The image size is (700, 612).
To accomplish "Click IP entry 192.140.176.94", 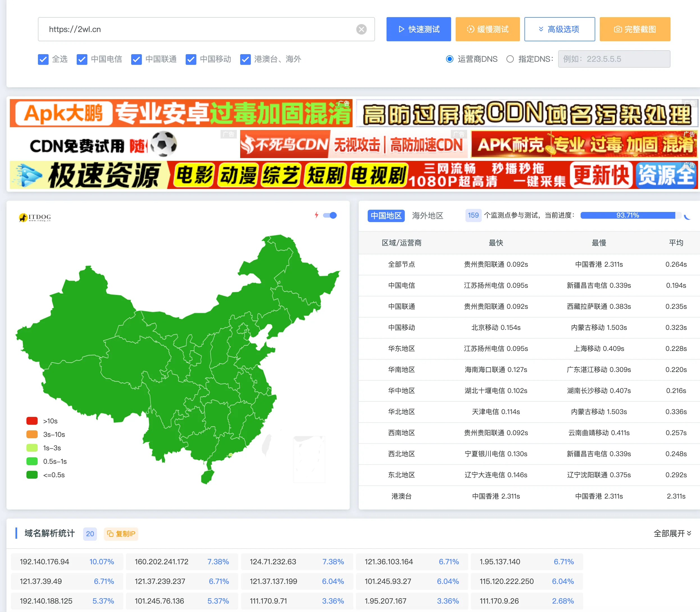I will point(67,562).
